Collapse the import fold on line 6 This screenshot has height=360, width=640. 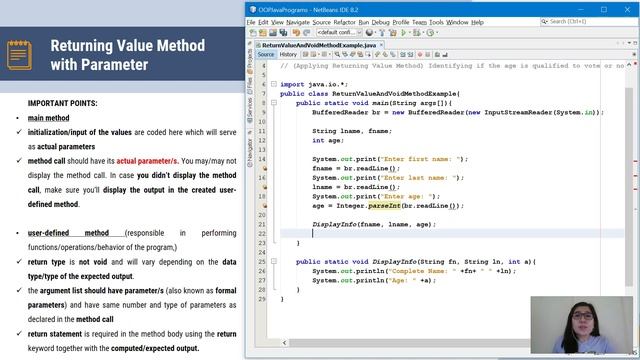point(274,84)
